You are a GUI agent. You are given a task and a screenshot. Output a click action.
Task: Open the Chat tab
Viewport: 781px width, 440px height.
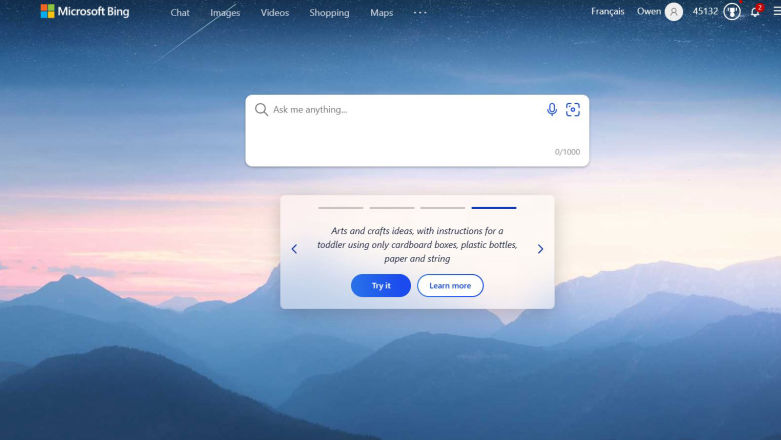(180, 12)
